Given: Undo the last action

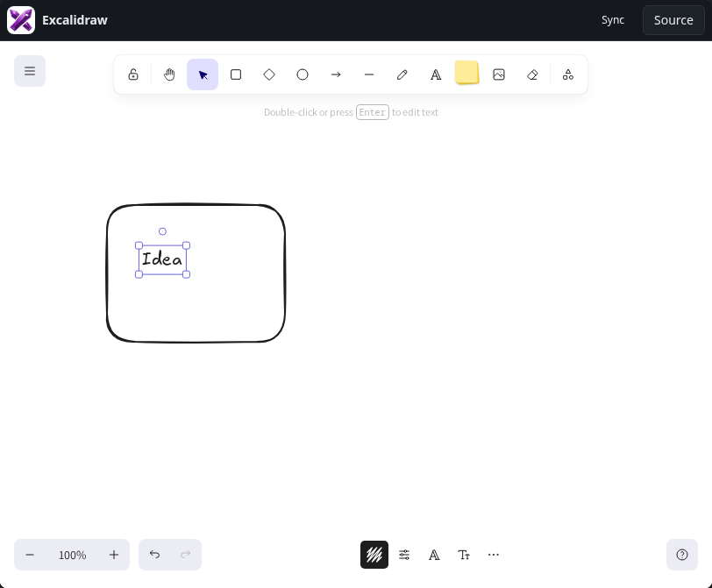Looking at the screenshot, I should coord(154,555).
